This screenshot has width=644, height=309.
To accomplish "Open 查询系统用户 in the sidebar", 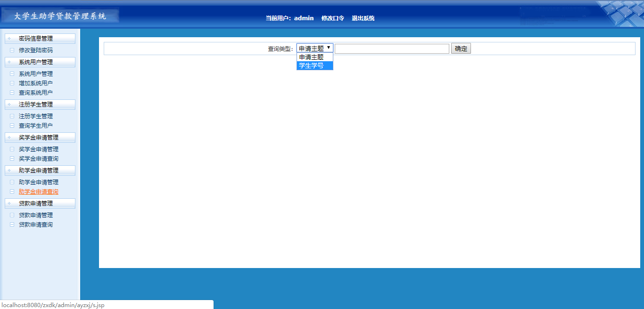I will pyautogui.click(x=36, y=92).
